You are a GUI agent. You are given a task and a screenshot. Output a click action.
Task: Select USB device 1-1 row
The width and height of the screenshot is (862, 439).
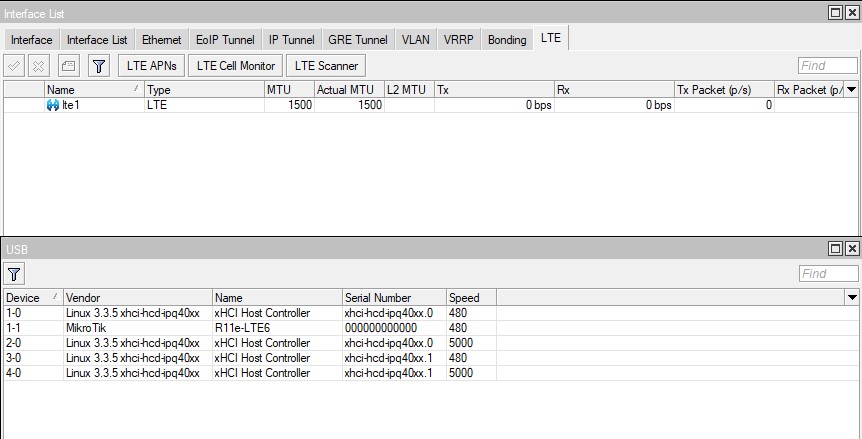click(430, 328)
